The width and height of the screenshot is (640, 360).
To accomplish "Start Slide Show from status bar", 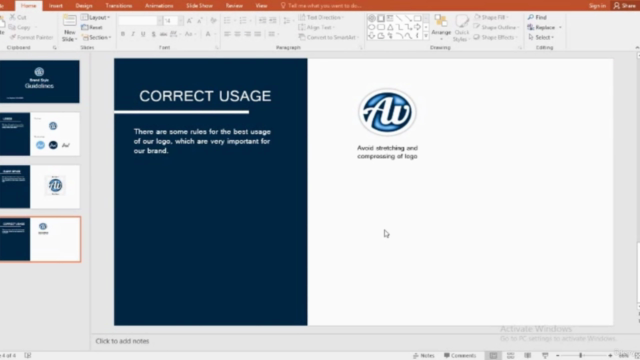I will coord(545,356).
